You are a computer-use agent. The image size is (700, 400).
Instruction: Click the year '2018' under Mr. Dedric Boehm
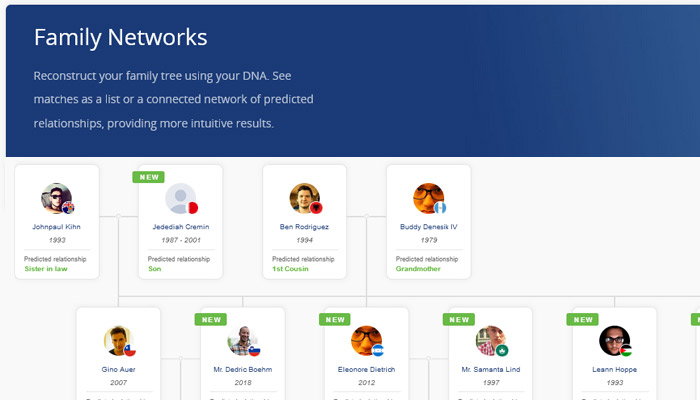pyautogui.click(x=242, y=383)
